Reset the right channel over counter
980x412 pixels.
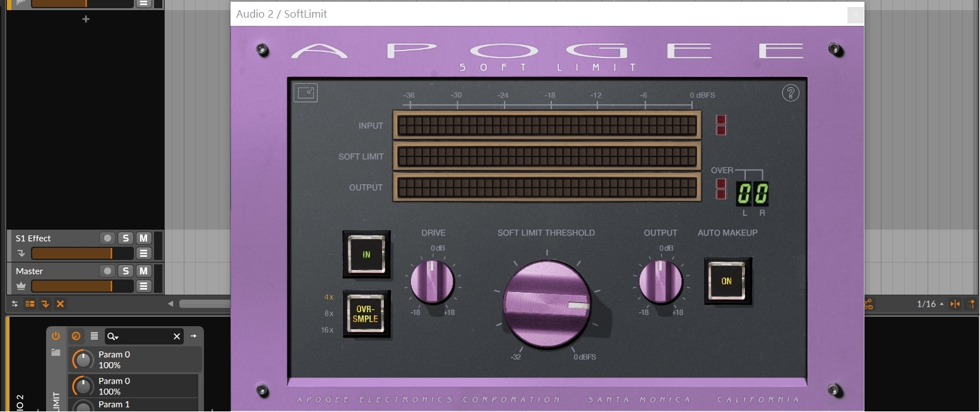761,193
